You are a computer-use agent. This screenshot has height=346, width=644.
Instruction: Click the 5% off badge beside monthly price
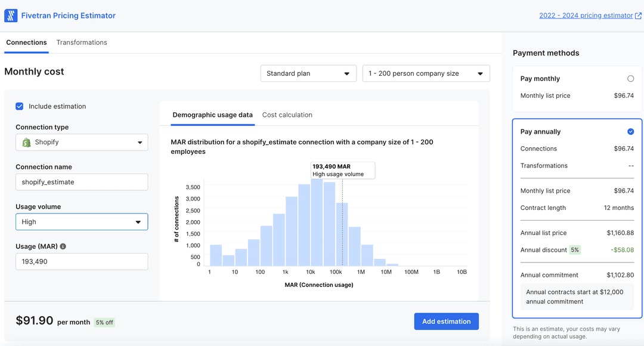click(104, 322)
